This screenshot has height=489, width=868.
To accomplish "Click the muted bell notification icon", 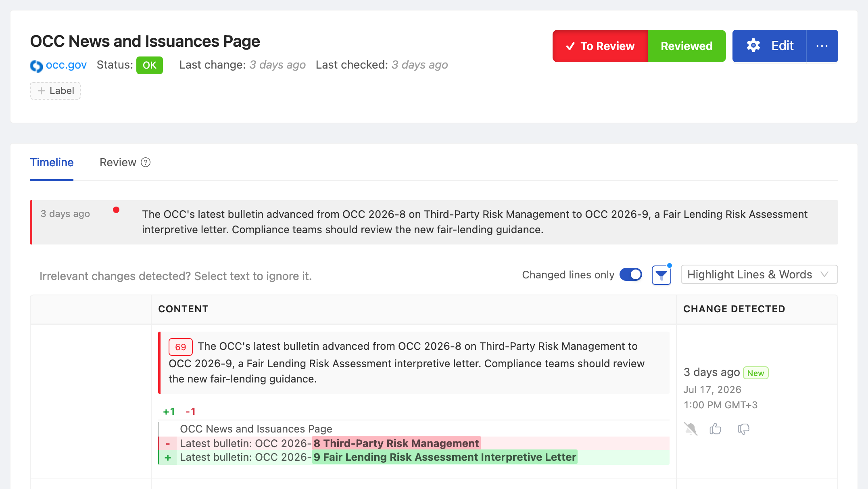I will [x=691, y=428].
